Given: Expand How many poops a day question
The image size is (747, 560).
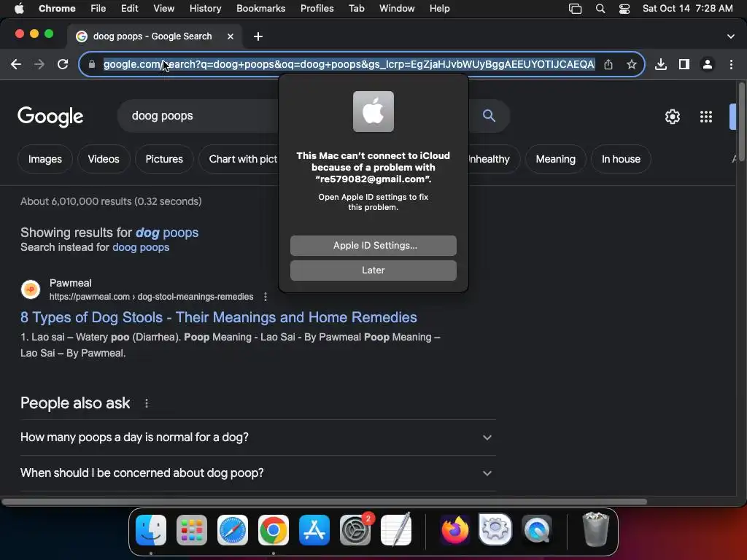Looking at the screenshot, I should [258, 437].
